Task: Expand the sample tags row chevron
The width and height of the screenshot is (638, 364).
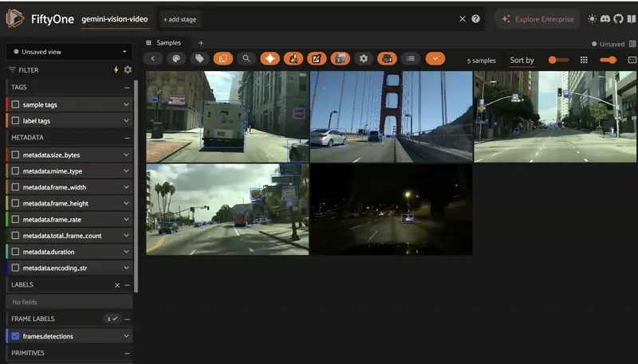Action: (126, 104)
